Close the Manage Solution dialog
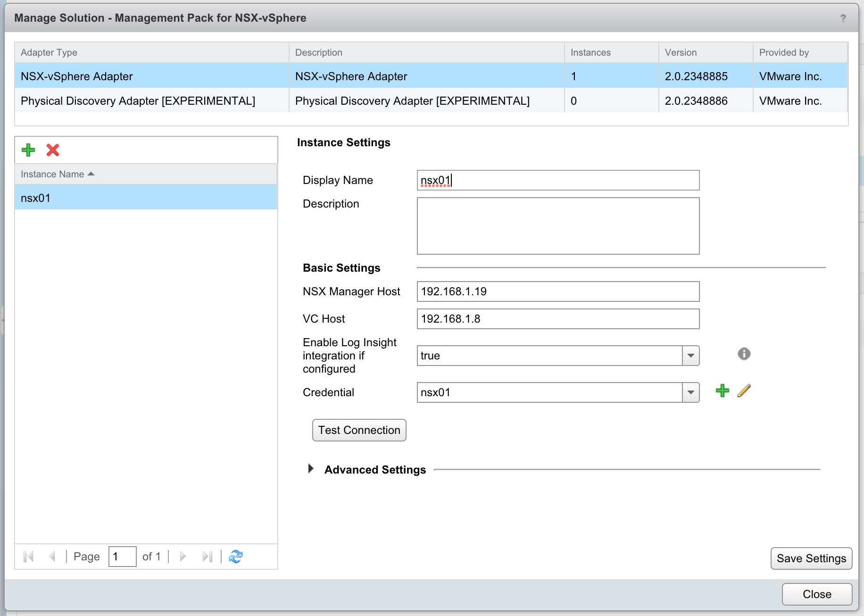The height and width of the screenshot is (616, 864). pyautogui.click(x=817, y=594)
